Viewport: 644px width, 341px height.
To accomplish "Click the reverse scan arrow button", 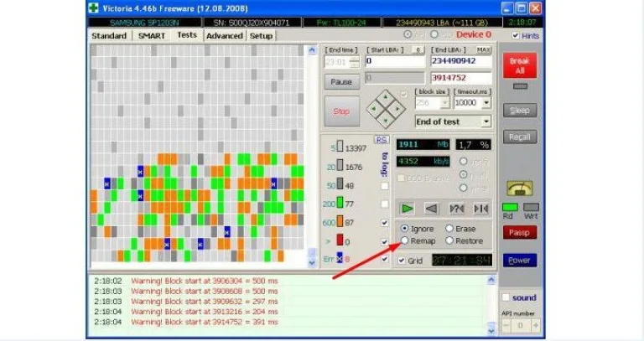I will [431, 209].
